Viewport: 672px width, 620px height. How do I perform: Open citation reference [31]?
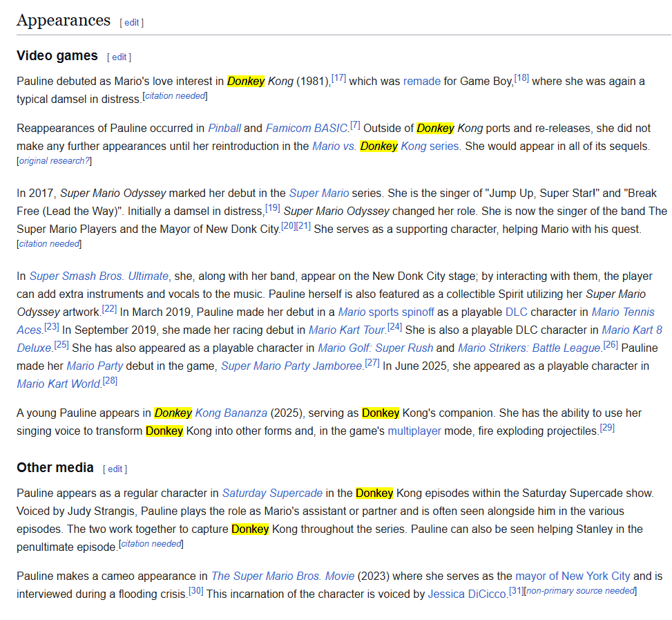click(517, 591)
